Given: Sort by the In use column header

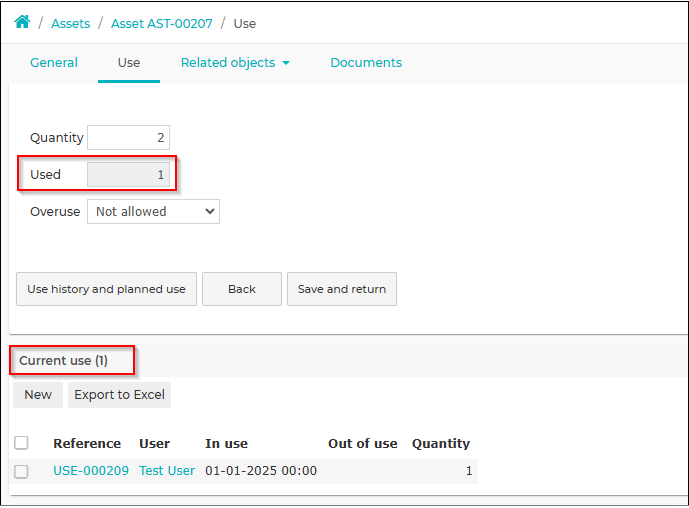Looking at the screenshot, I should 226,444.
